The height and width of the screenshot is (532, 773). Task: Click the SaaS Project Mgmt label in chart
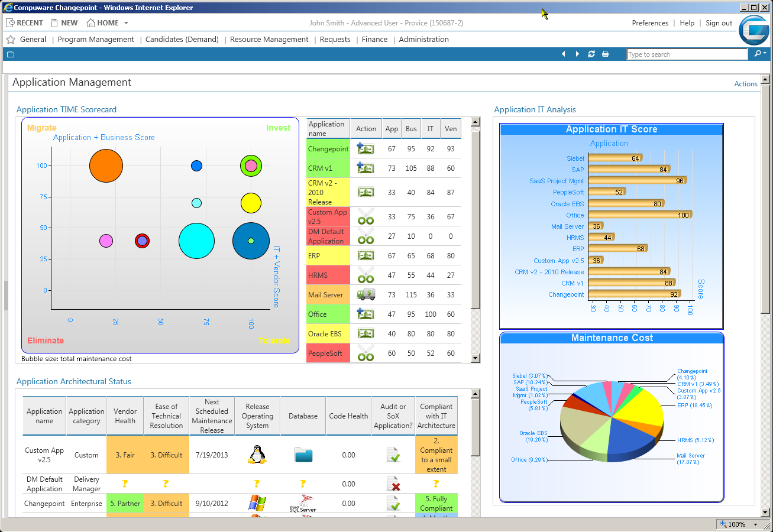[x=557, y=181]
